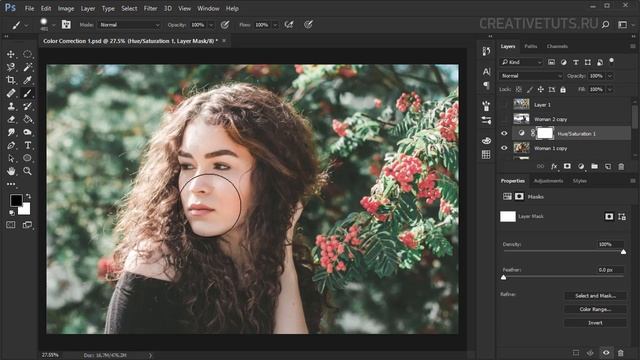
Task: Switch to the Channels tab
Action: 557,46
